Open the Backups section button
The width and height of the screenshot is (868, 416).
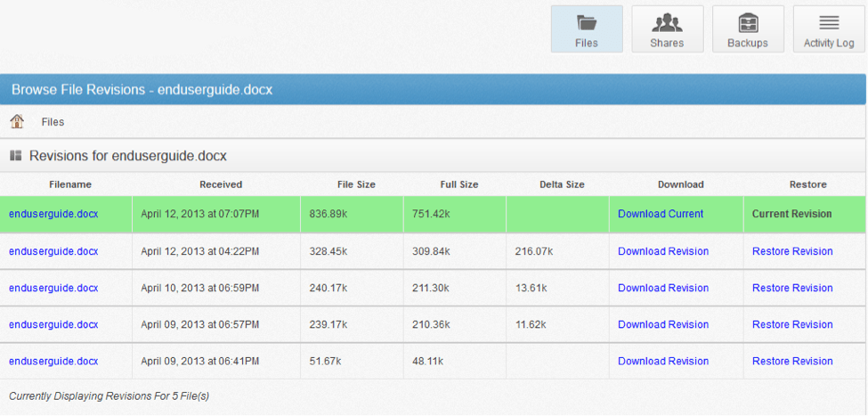[x=748, y=29]
